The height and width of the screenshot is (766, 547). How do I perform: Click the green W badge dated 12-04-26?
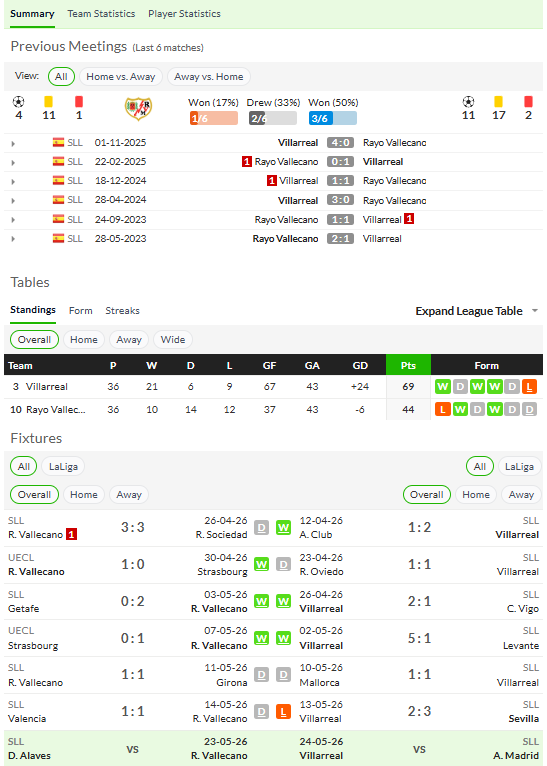click(x=283, y=528)
